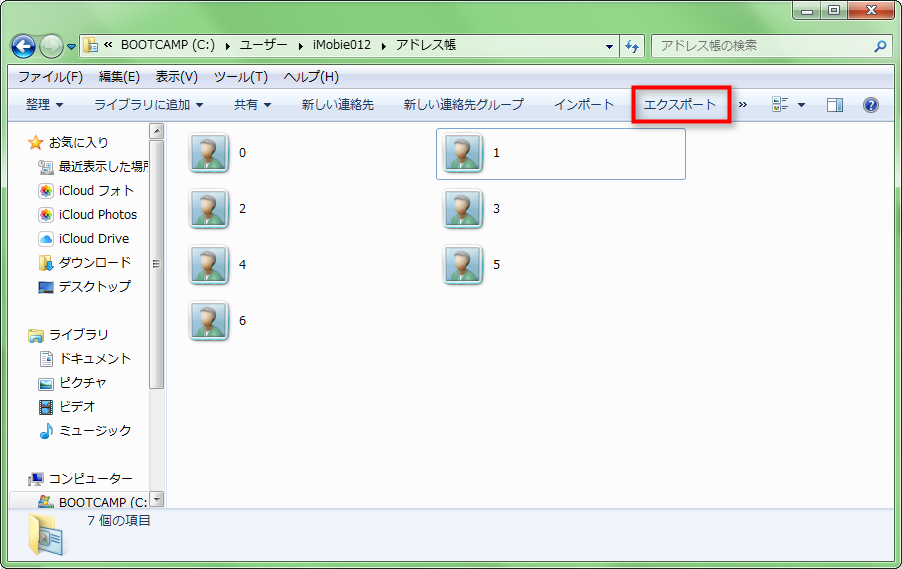Viewport: 902px width, 569px height.
Task: Open the 整理 dropdown
Action: [x=44, y=105]
